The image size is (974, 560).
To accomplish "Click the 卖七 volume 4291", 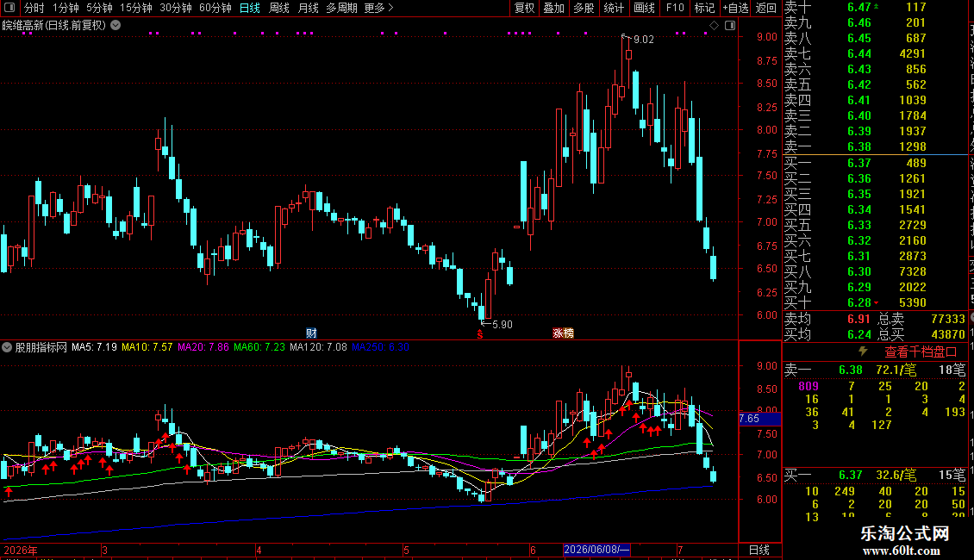I will (x=912, y=53).
